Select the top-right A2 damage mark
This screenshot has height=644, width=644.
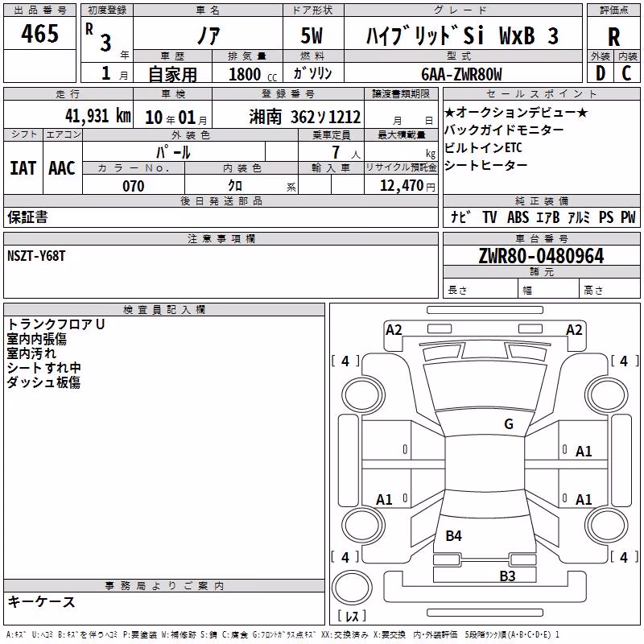pyautogui.click(x=574, y=330)
